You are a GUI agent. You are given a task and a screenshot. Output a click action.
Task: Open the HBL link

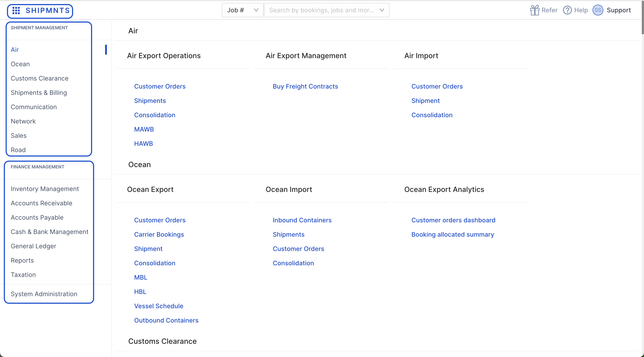point(140,291)
